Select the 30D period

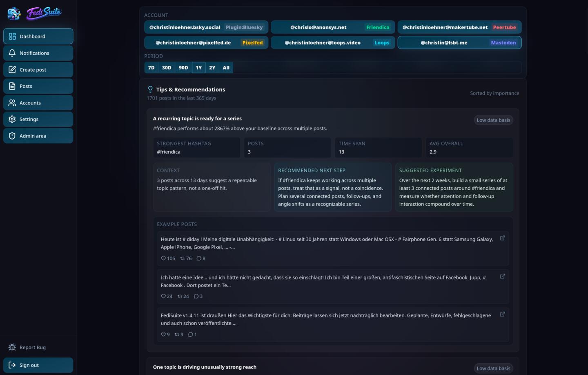pyautogui.click(x=167, y=68)
